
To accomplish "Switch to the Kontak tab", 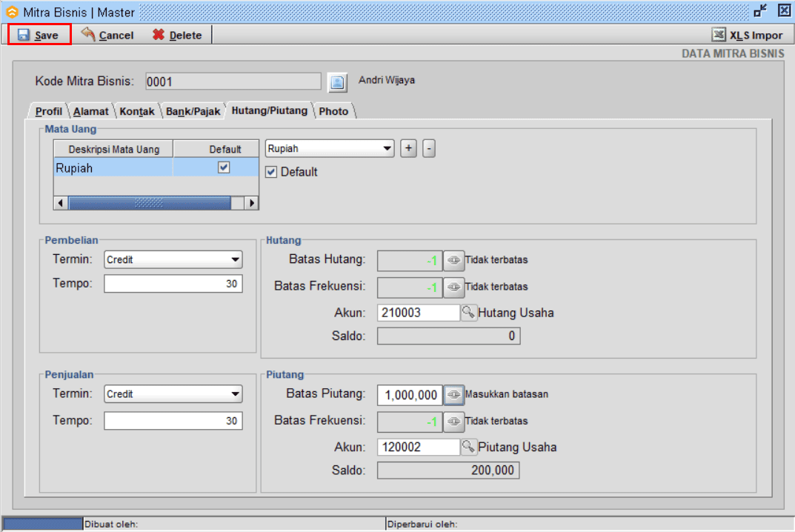I will coord(137,111).
